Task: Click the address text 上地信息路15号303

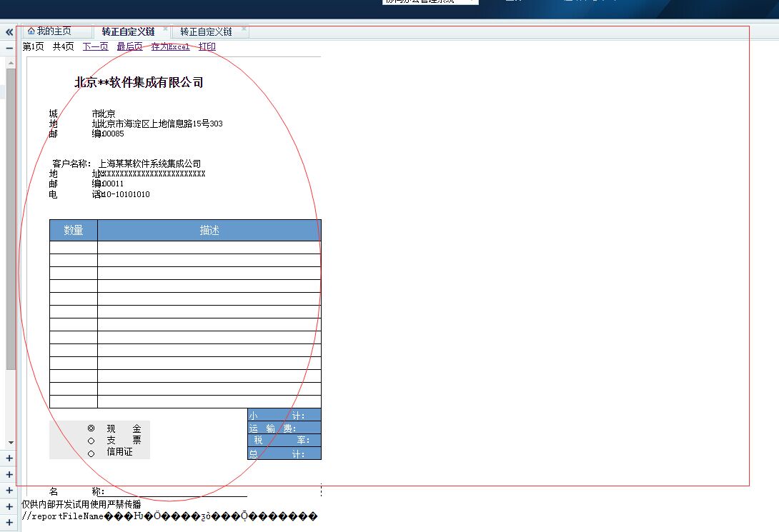Action: (x=187, y=124)
